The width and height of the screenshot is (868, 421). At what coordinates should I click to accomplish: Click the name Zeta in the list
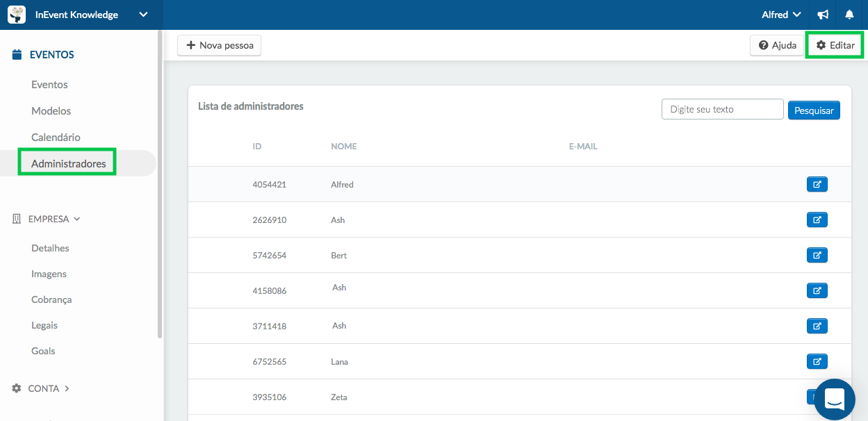339,397
